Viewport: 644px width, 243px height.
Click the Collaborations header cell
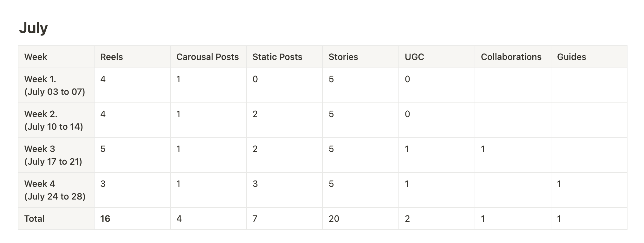[x=513, y=57]
